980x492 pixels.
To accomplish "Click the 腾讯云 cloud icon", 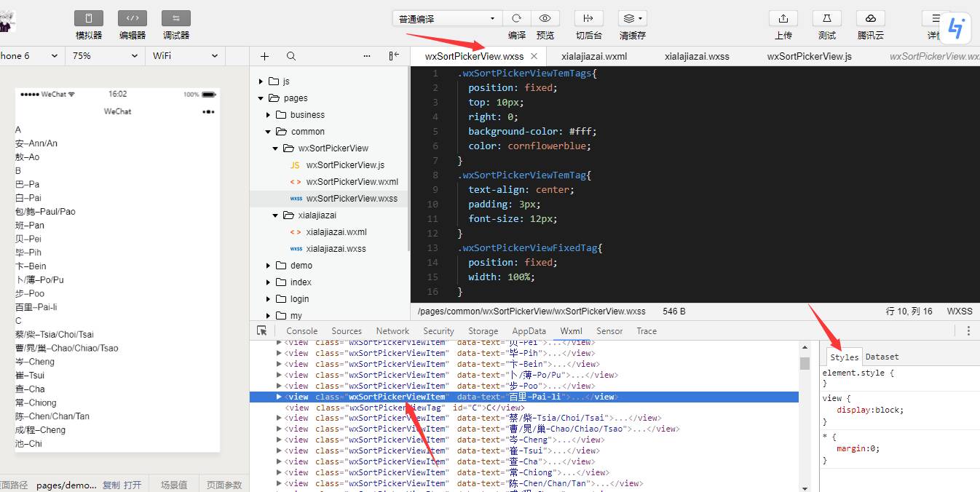I will pos(871,18).
